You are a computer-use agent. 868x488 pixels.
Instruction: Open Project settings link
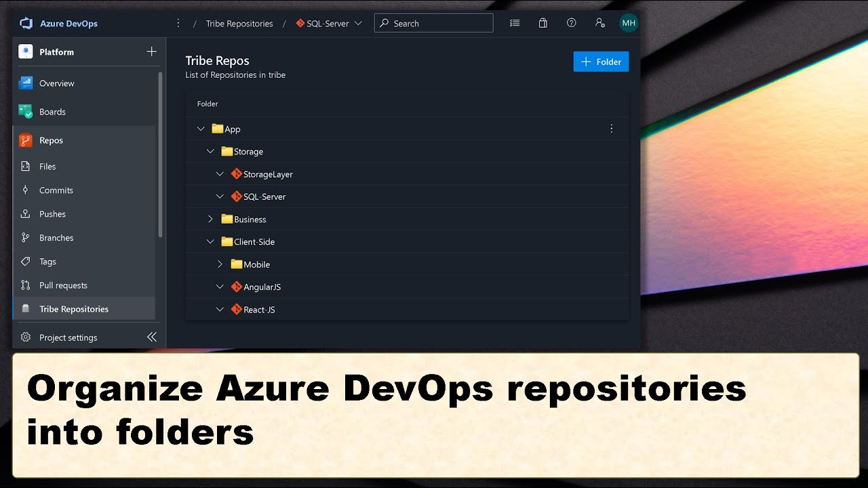pos(68,338)
